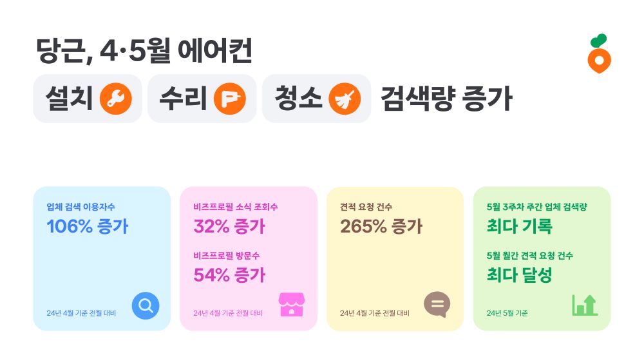Click the Karrot carrot logo
The image size is (644, 364).
coord(599,53)
